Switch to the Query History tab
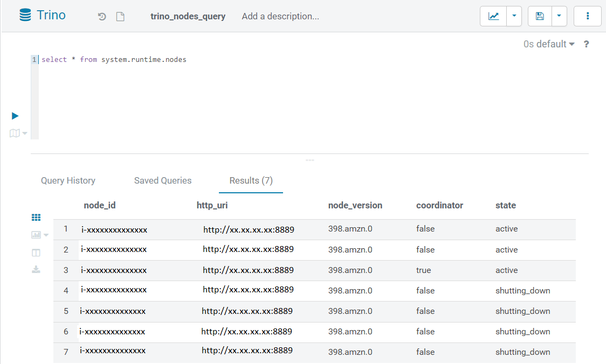Screen dimensions: 606x364 click(x=68, y=180)
